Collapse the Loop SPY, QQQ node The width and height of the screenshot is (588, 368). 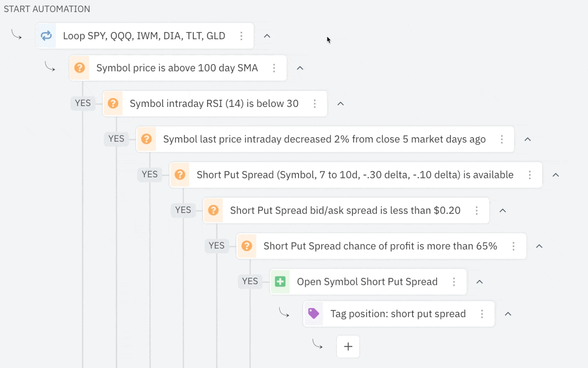pos(267,36)
